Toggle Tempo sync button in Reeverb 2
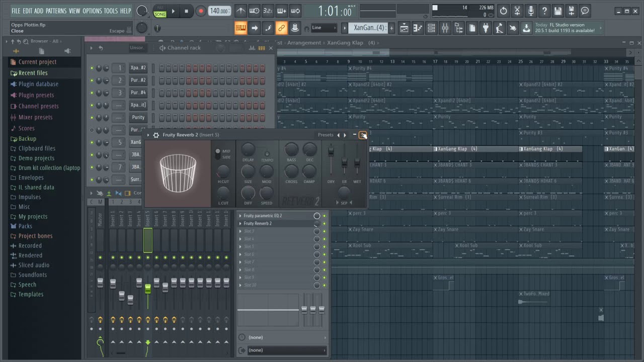The image size is (644, 362). pyautogui.click(x=267, y=154)
